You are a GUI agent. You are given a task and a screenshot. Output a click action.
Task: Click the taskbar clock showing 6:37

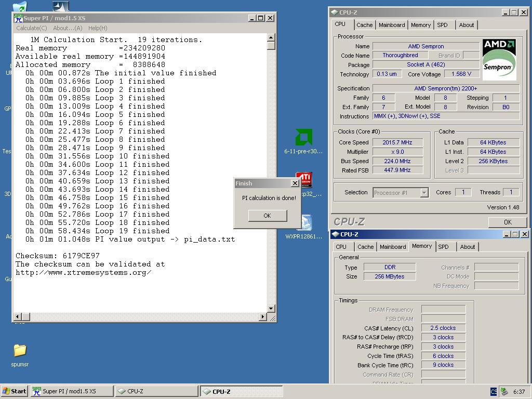(519, 392)
